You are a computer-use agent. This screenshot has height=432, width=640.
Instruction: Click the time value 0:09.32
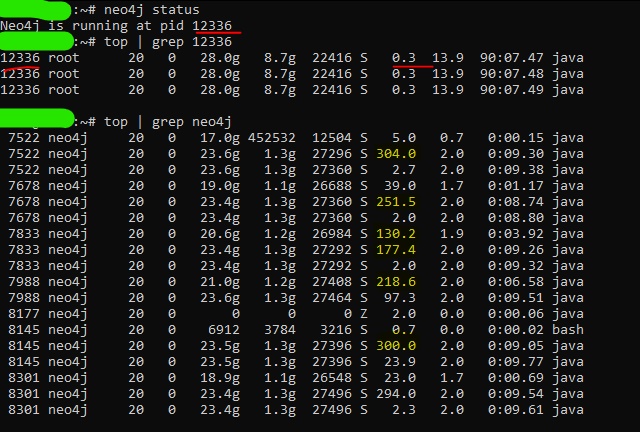coord(516,266)
